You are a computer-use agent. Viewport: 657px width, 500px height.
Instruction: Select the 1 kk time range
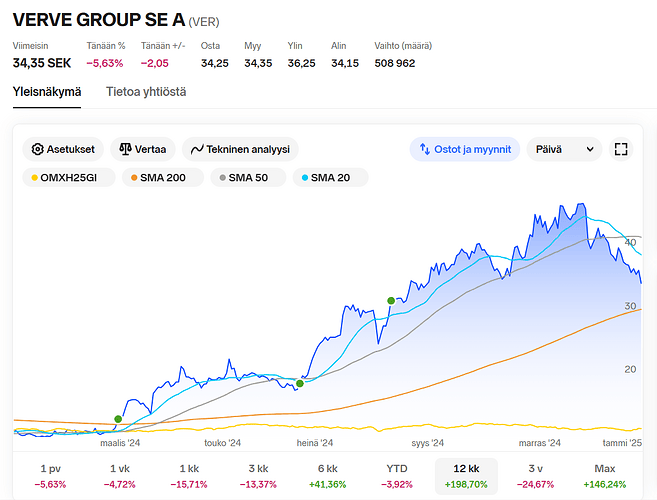[189, 476]
